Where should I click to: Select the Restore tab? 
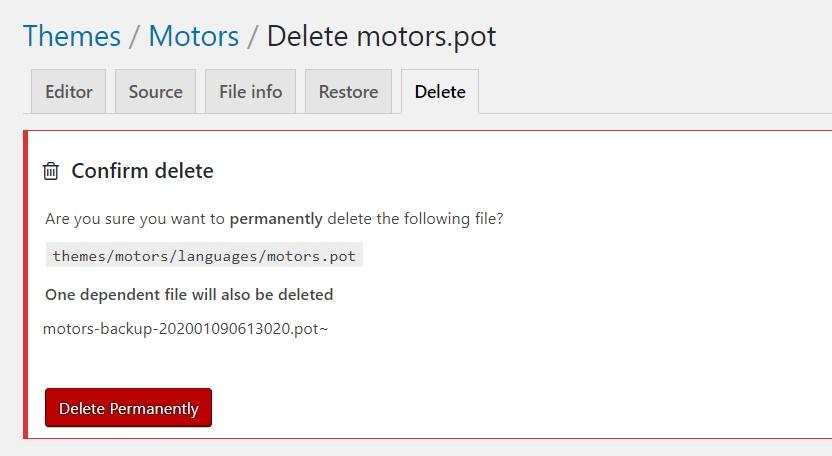point(348,92)
